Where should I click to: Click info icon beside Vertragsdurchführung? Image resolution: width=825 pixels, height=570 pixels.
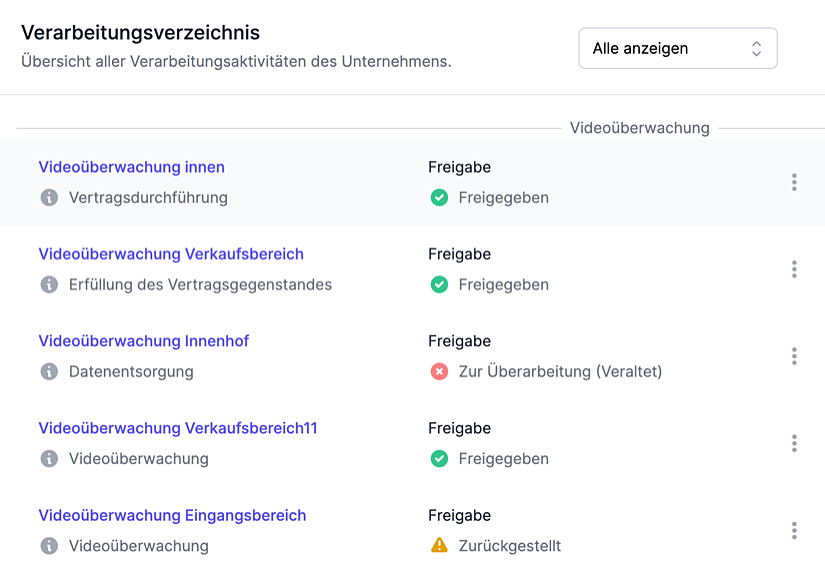pos(48,198)
